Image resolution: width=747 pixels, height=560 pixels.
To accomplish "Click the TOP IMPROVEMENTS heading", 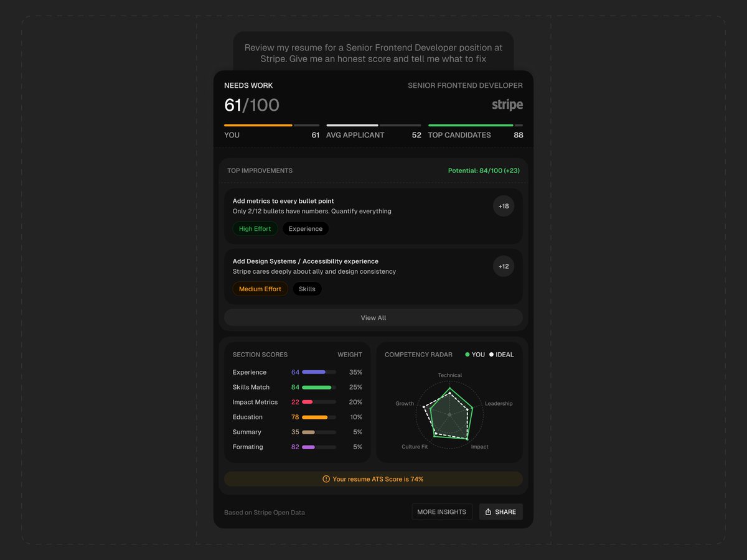I will tap(260, 170).
